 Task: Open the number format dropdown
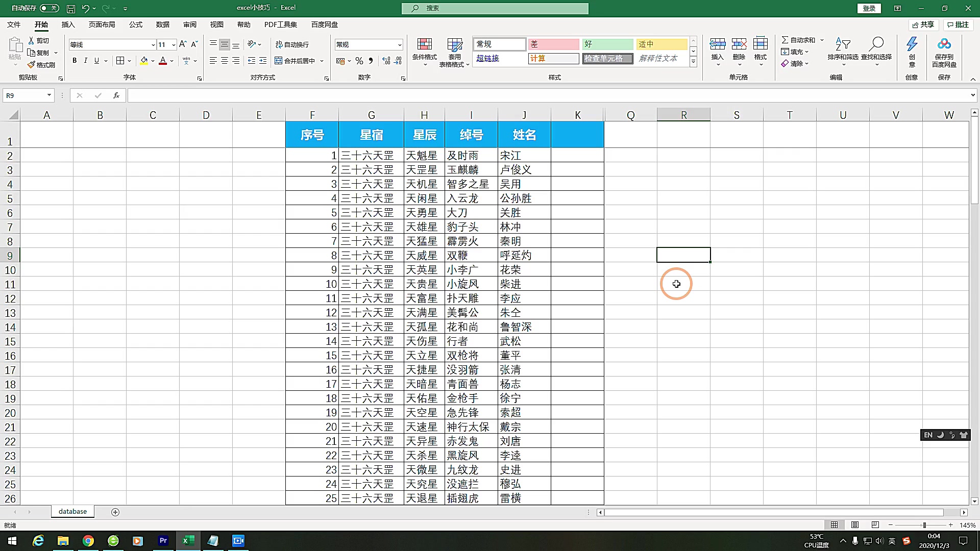(399, 45)
